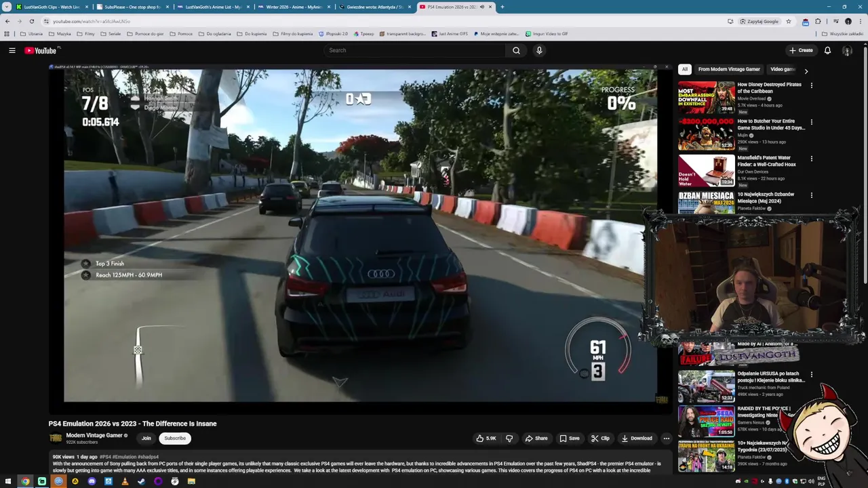The width and height of the screenshot is (868, 488).
Task: Open YouTube notifications bell
Action: click(827, 50)
